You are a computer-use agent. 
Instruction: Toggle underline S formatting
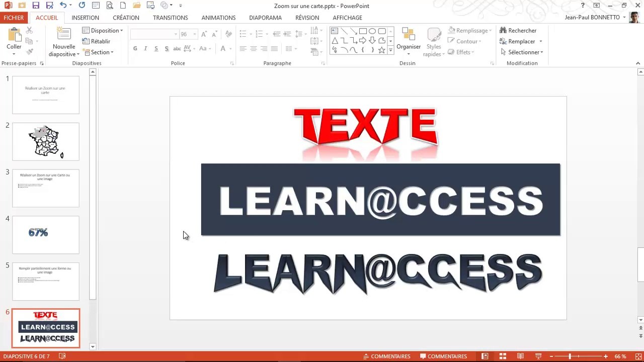pos(156,49)
